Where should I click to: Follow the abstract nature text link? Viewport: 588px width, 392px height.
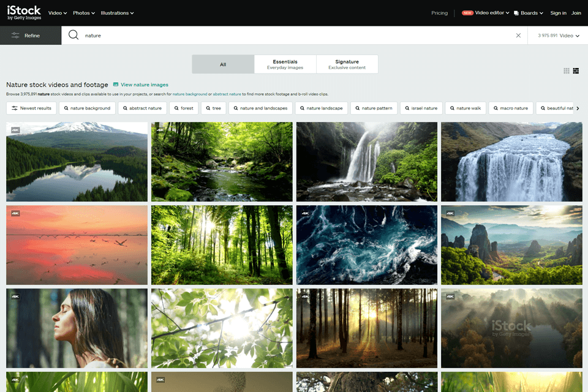tap(227, 94)
